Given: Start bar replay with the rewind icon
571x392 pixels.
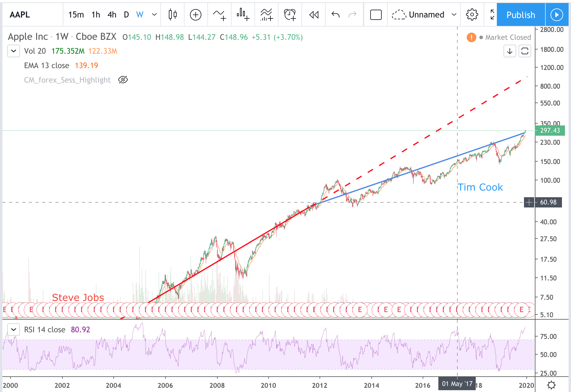Looking at the screenshot, I should [x=314, y=14].
